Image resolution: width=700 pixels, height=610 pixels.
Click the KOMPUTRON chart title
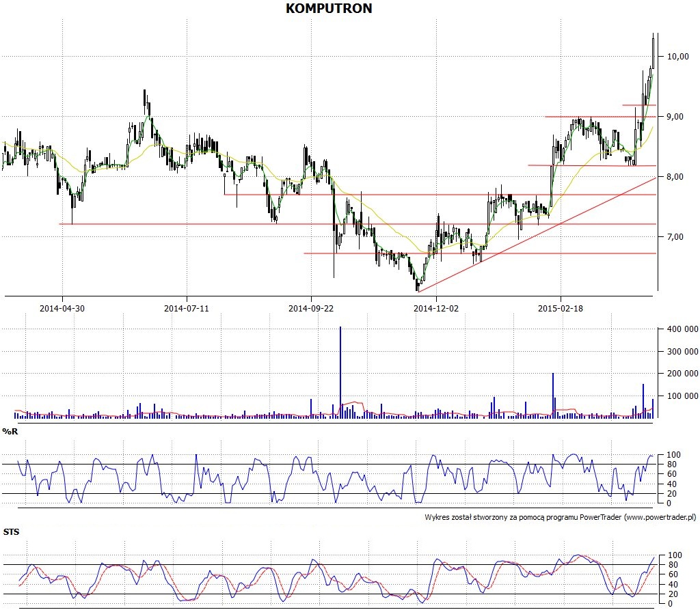point(329,8)
